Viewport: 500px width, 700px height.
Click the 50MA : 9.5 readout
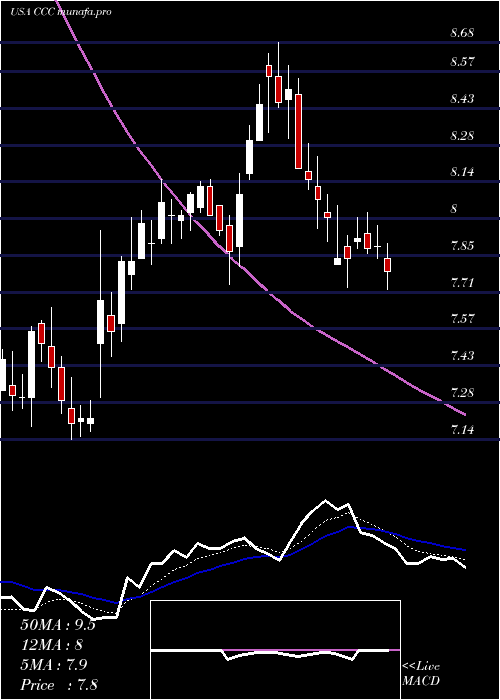[x=58, y=625]
